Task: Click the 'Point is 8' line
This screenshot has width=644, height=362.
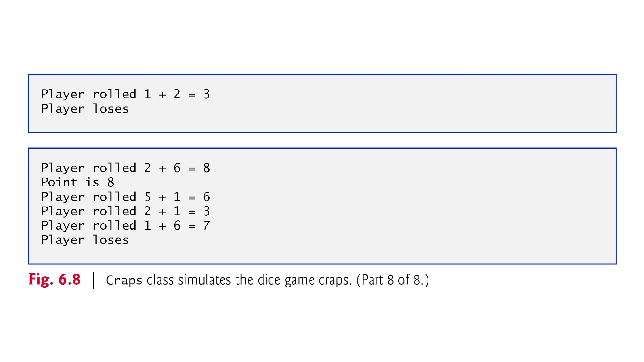Action: (78, 182)
